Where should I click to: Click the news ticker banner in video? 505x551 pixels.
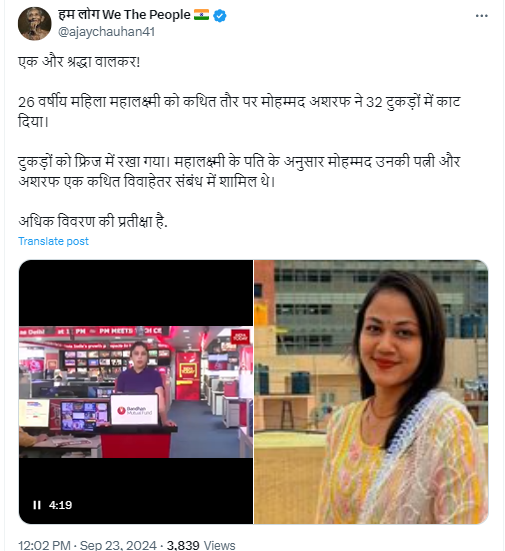pos(95,331)
